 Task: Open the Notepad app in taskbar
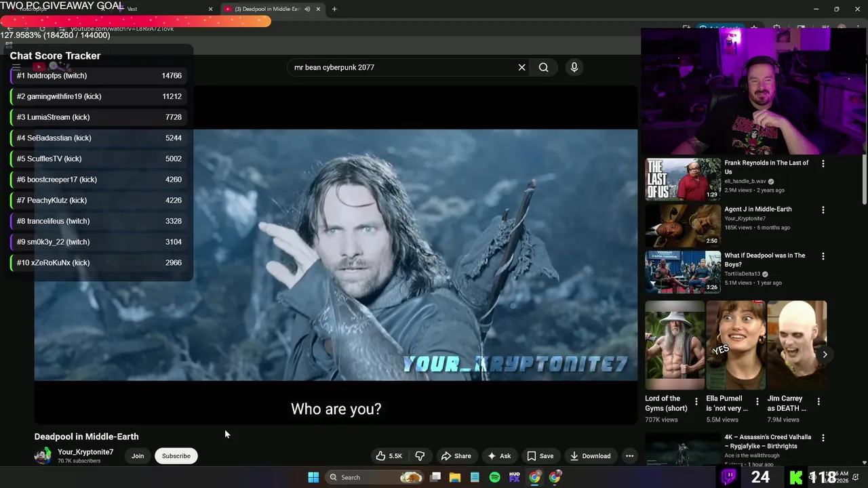475,477
